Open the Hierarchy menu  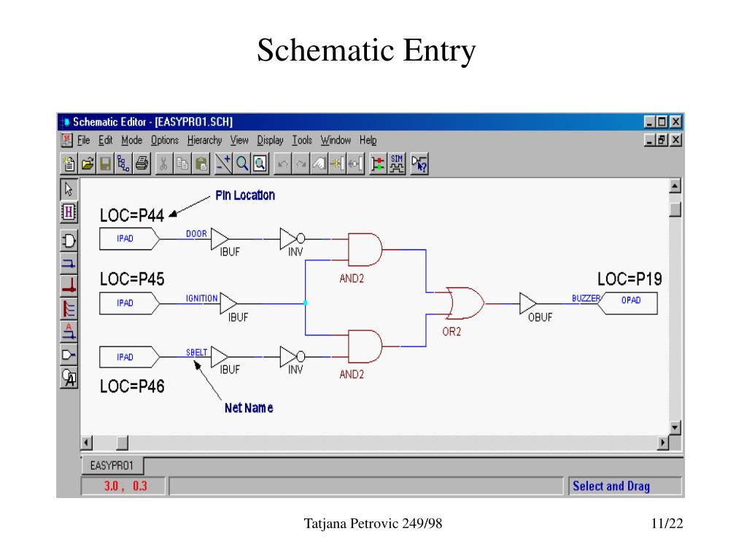pos(204,141)
